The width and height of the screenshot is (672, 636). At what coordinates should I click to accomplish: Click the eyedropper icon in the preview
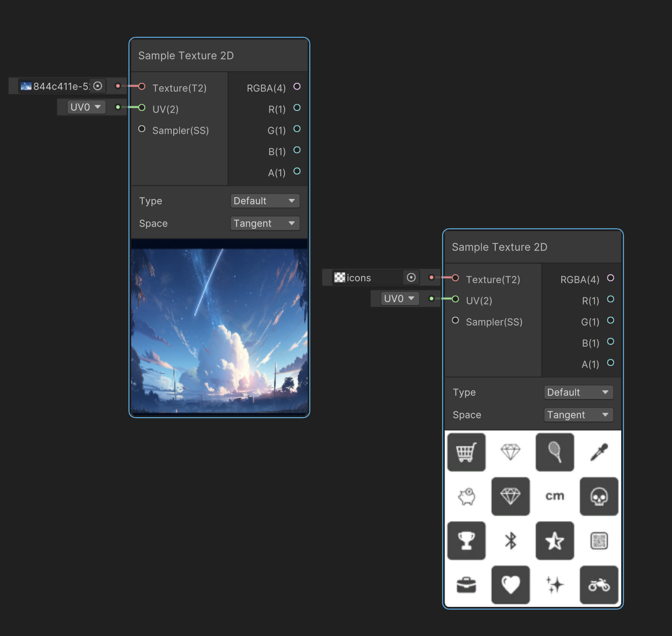pos(598,452)
